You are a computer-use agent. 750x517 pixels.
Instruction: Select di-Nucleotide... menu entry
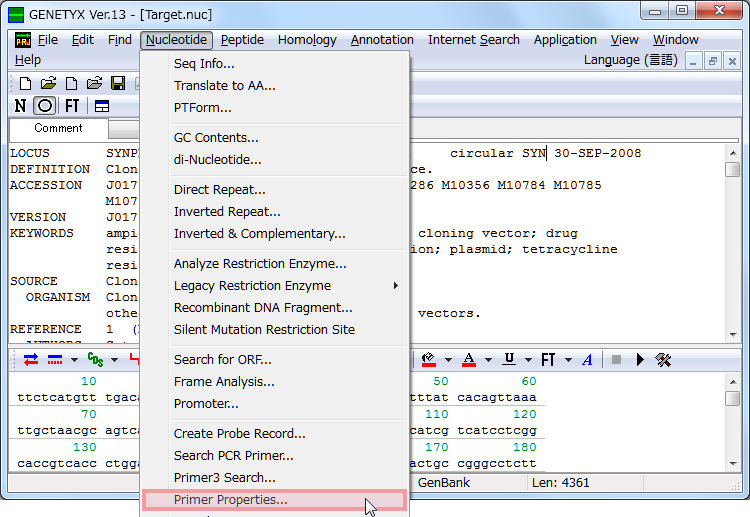pos(275,160)
